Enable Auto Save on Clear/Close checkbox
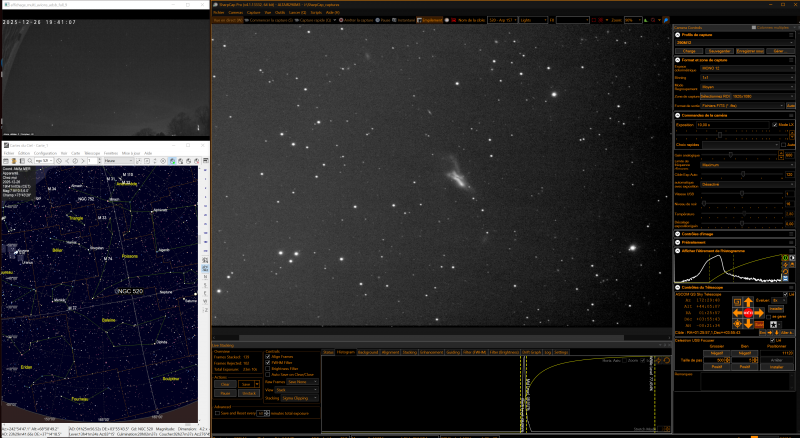This screenshot has width=800, height=438. point(267,375)
